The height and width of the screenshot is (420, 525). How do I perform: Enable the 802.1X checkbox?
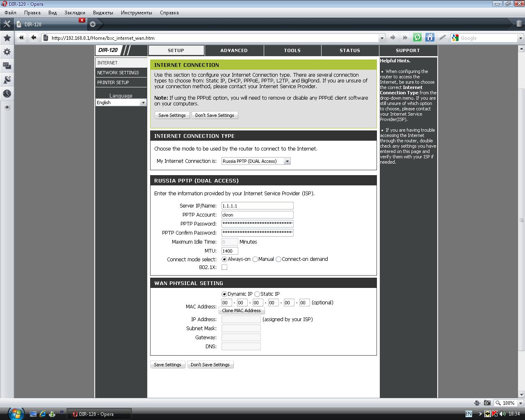(224, 267)
